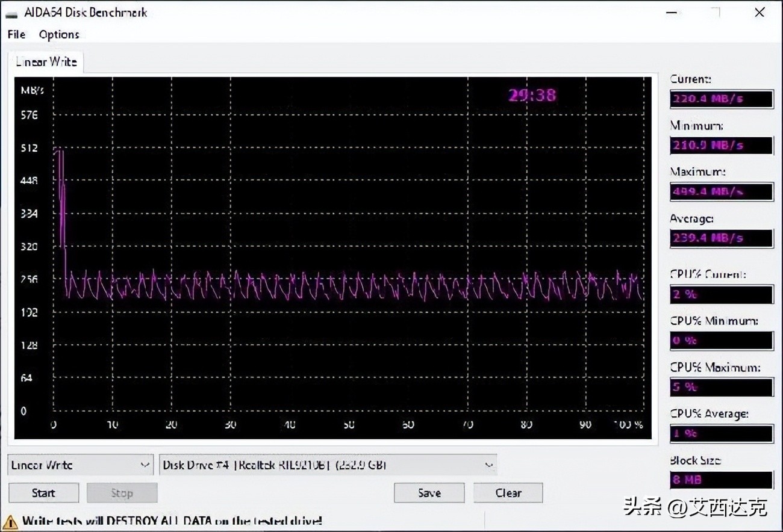The width and height of the screenshot is (783, 532).
Task: Select the Linear Write tab
Action: [45, 61]
